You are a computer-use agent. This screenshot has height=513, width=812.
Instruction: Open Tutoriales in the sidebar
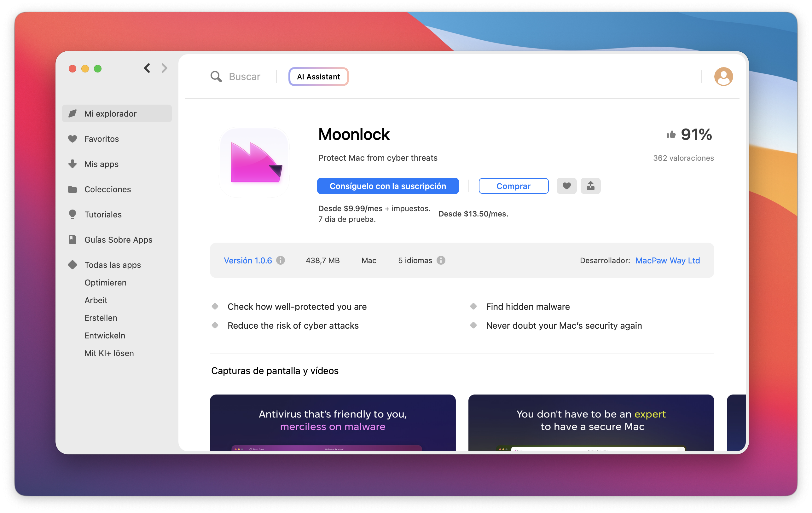(117, 215)
